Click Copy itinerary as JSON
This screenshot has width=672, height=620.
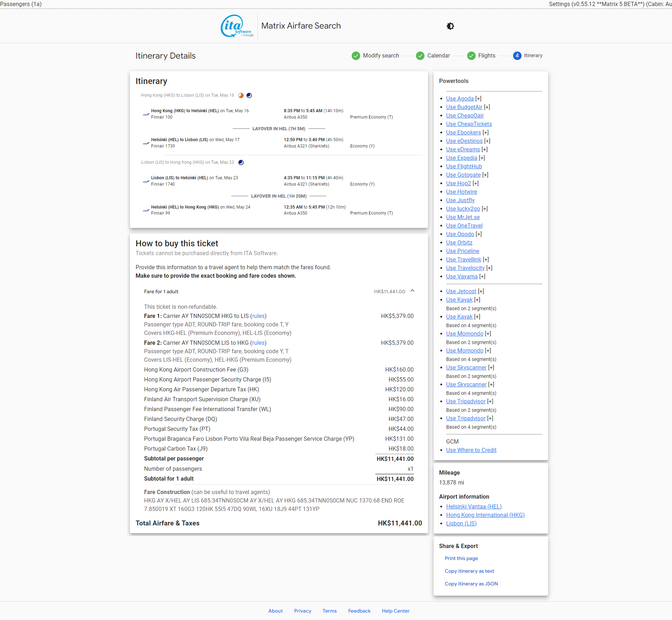pos(471,584)
